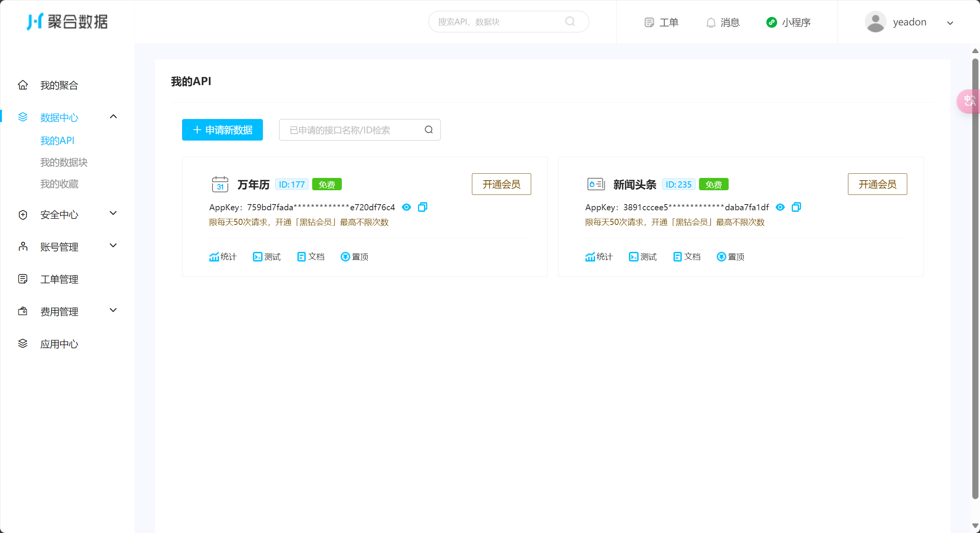This screenshot has width=980, height=533.
Task: Click the 消息 bell icon in header
Action: [711, 23]
